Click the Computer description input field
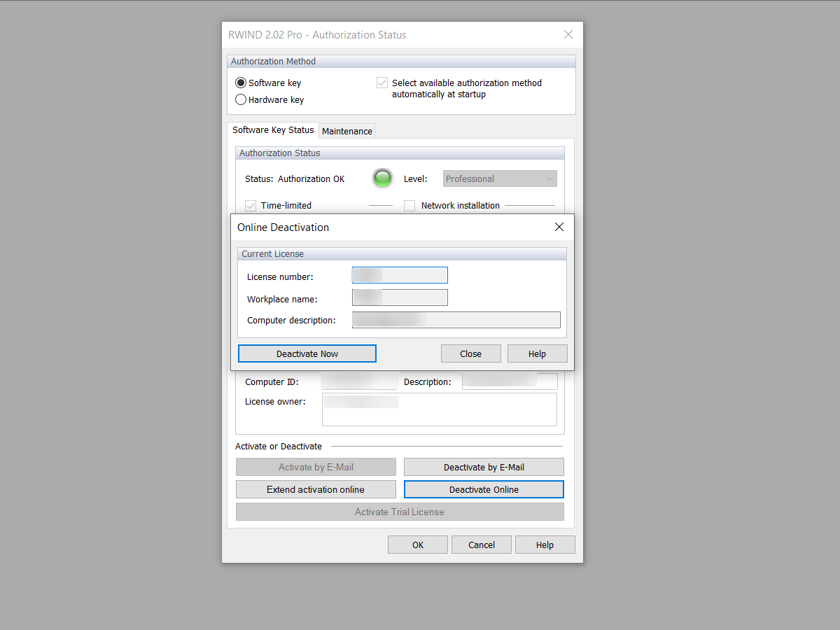Image resolution: width=840 pixels, height=630 pixels. (455, 320)
